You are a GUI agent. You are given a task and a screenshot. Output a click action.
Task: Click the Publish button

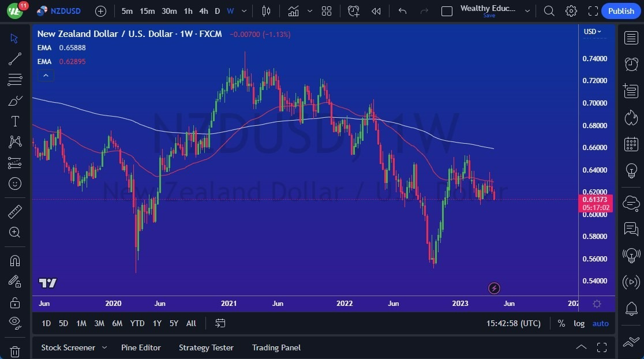[621, 11]
